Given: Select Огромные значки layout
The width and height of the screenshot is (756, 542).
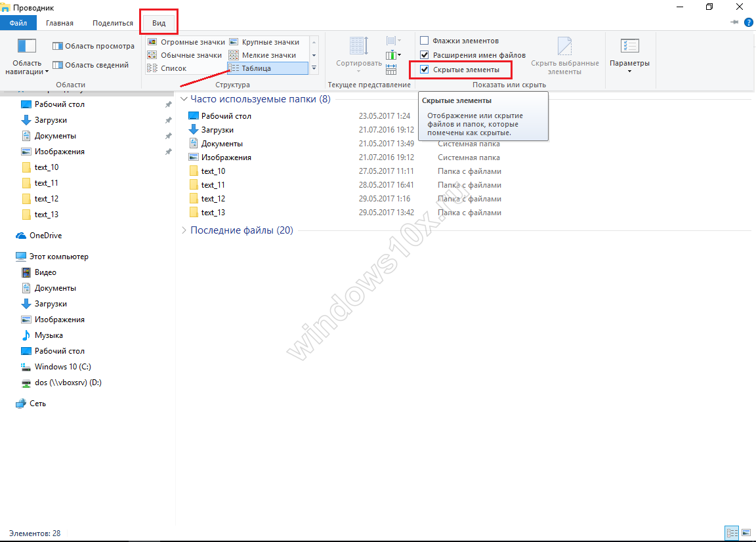Looking at the screenshot, I should tap(186, 42).
